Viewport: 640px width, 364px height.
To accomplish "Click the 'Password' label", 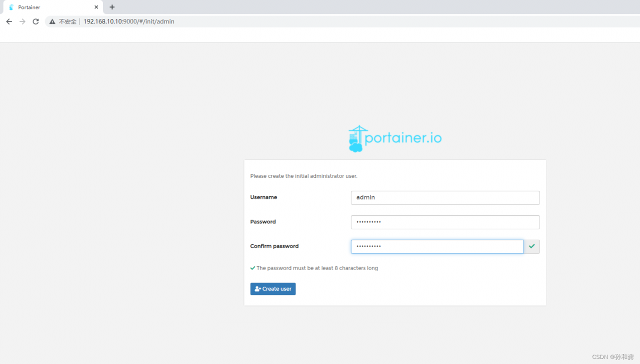I will click(263, 222).
